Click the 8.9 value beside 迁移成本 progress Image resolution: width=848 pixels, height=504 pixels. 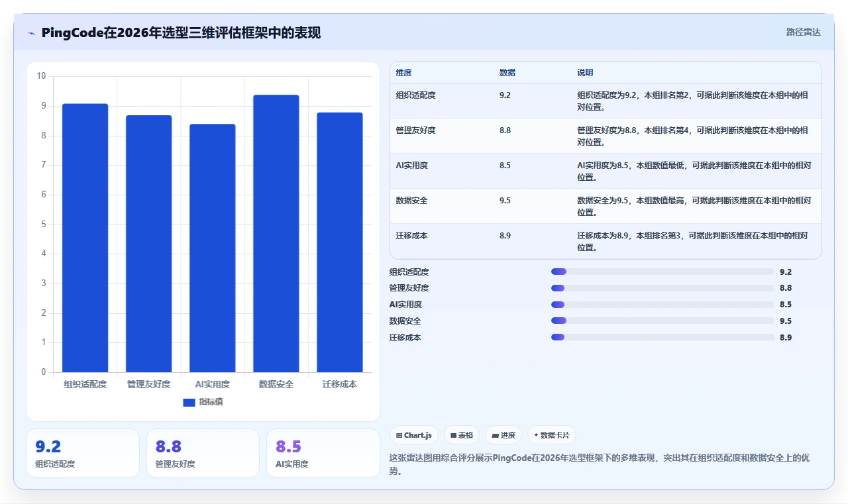pos(786,337)
